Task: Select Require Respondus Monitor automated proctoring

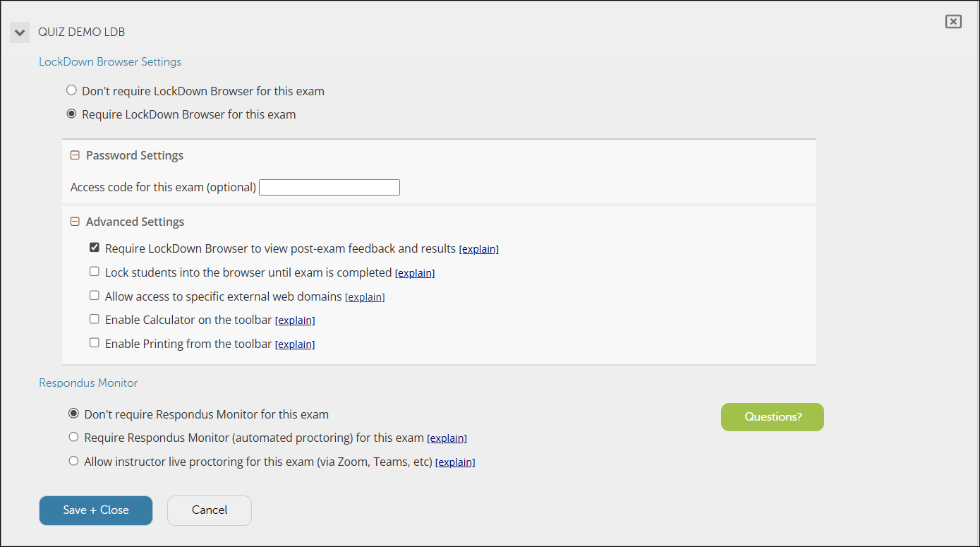Action: [x=73, y=437]
